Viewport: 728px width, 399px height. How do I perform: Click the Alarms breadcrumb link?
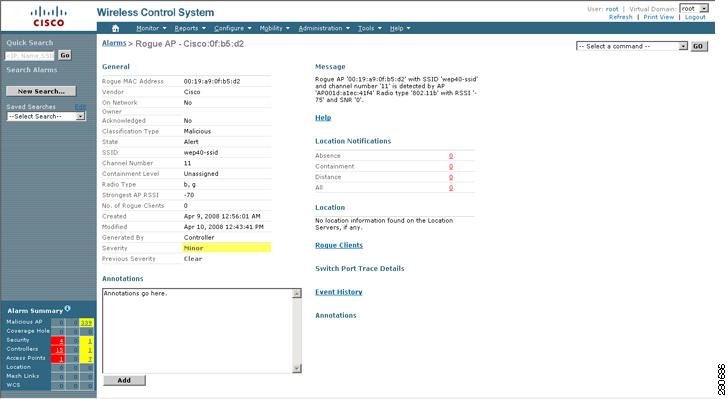(x=114, y=43)
